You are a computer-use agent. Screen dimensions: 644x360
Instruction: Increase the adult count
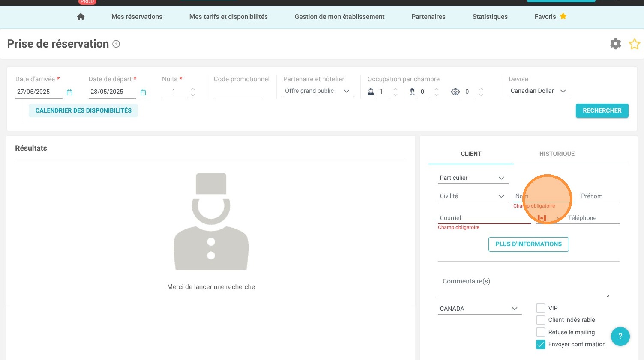tap(395, 89)
